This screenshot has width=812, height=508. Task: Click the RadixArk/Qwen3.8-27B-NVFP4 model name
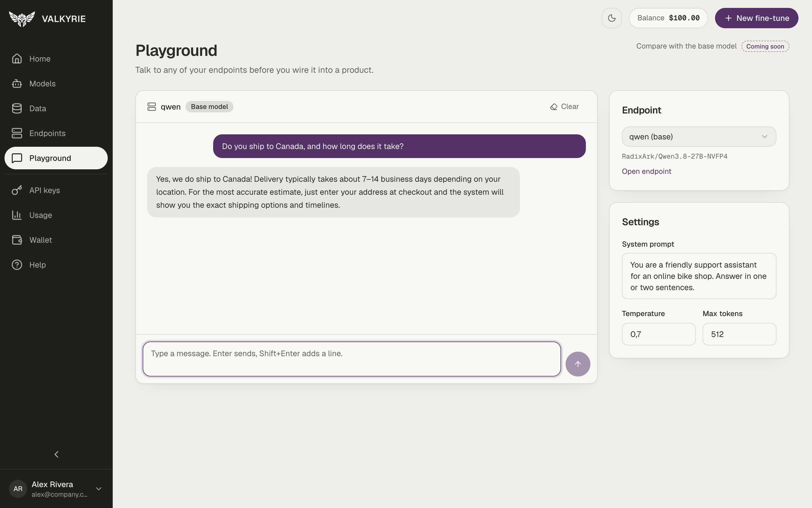click(674, 156)
